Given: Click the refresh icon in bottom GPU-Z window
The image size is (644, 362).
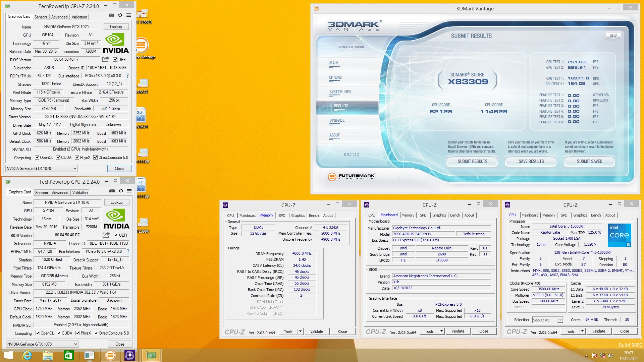Looking at the screenshot, I should [x=121, y=191].
